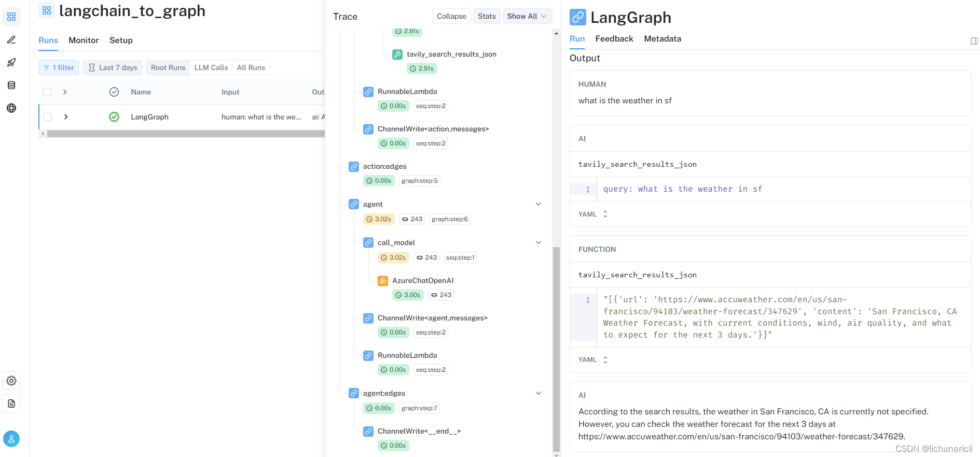The height and width of the screenshot is (457, 980).
Task: Open the annotation pencil icon in sidebar
Action: [x=11, y=39]
